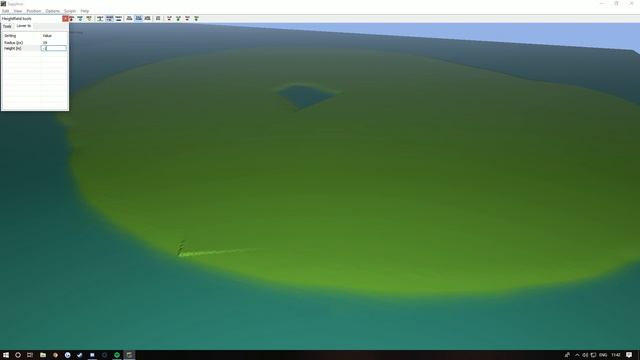Open the Scripts menu
Viewport: 640px width, 360px height.
[70, 11]
